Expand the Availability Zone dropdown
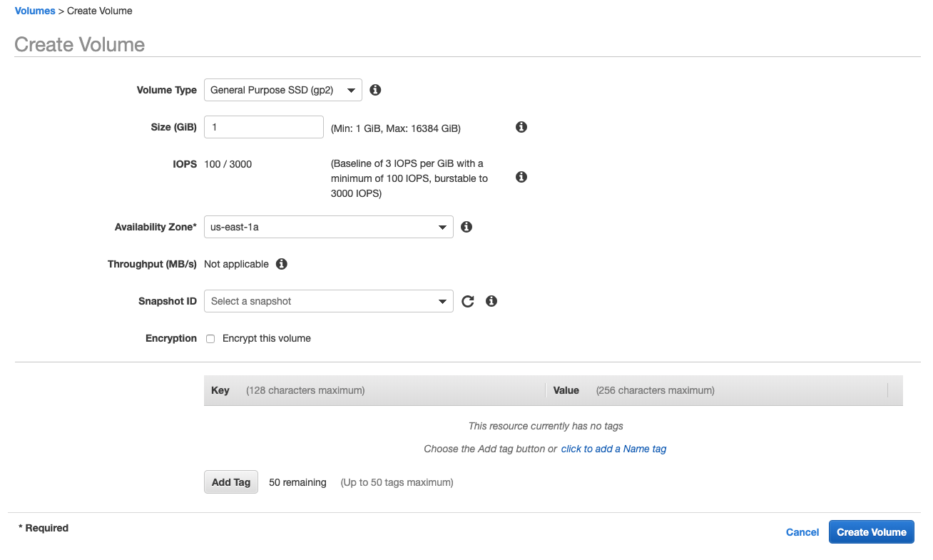The height and width of the screenshot is (560, 933). click(328, 227)
